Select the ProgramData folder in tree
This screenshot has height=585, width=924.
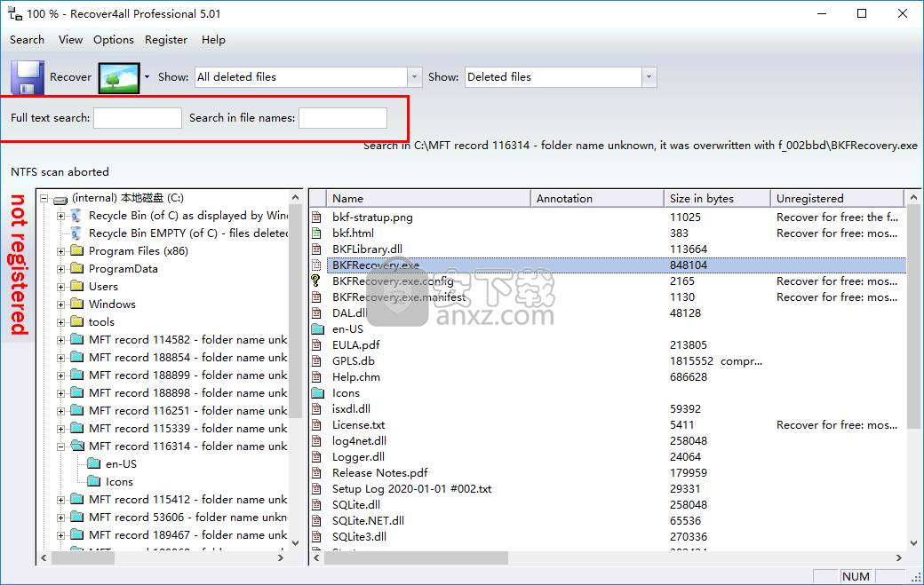coord(123,268)
